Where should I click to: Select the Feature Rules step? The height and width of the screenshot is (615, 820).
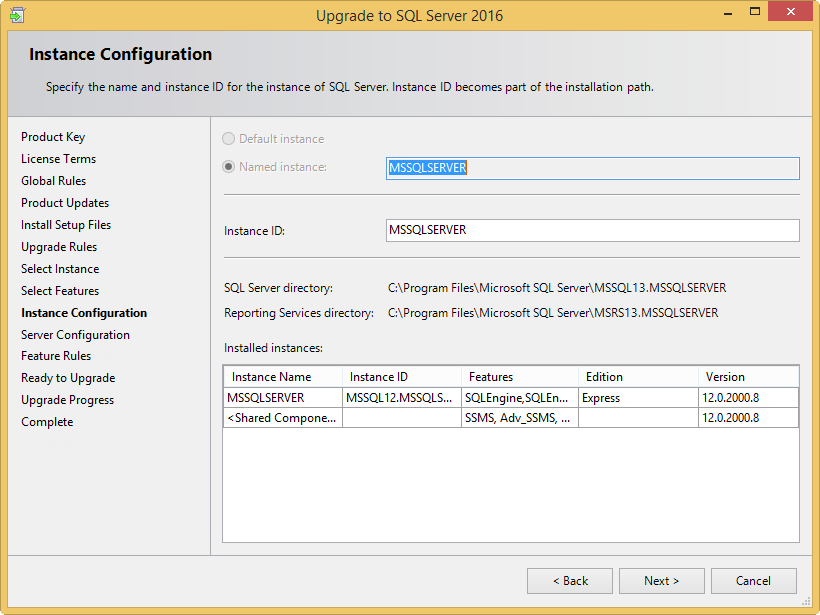(x=56, y=356)
